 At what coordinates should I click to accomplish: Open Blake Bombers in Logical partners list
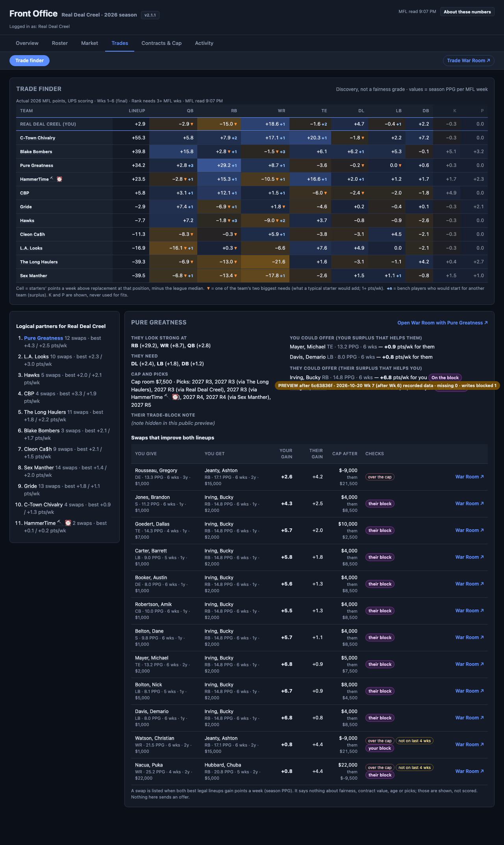pos(42,431)
